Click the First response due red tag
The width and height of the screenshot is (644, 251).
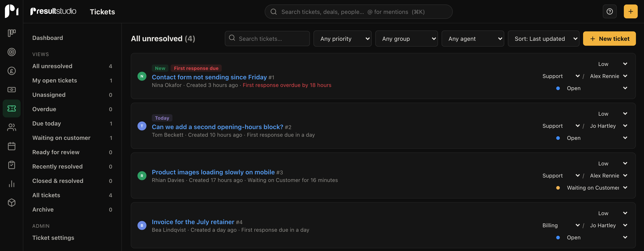click(x=196, y=68)
